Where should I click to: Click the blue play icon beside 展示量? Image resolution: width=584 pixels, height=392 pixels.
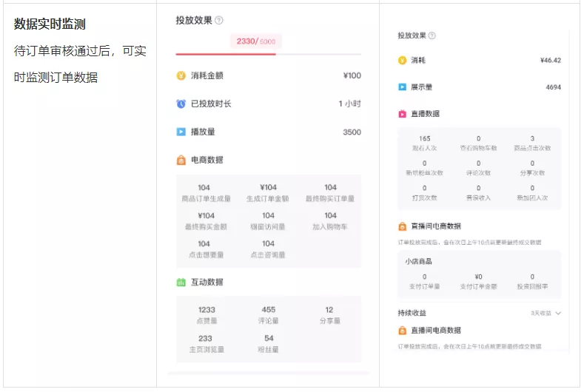402,87
